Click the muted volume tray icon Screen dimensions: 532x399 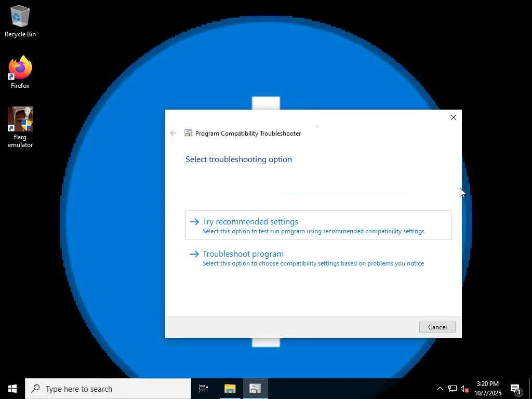(464, 389)
